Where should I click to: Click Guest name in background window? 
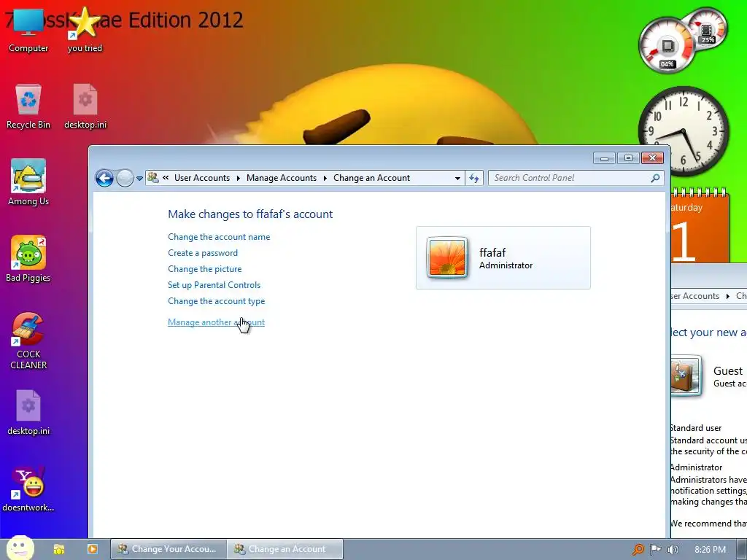pos(727,371)
